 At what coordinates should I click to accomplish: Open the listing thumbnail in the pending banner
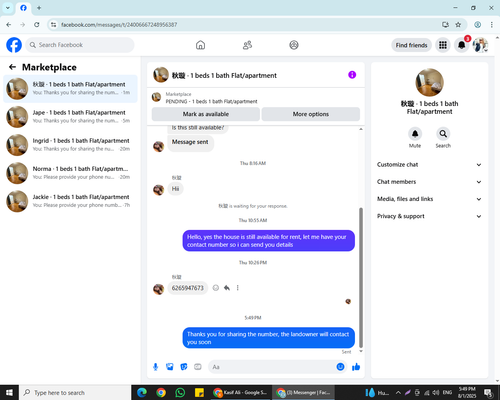(x=156, y=97)
